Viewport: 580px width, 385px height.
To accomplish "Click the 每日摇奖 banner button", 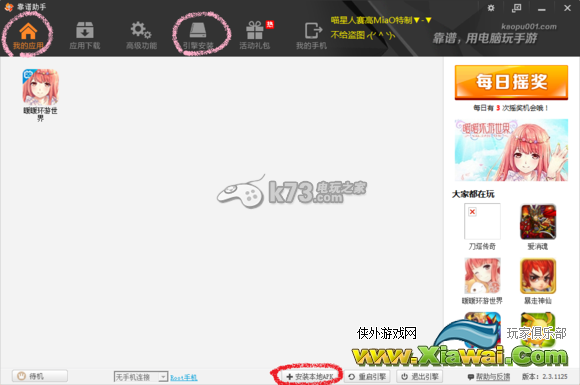I will [x=511, y=82].
